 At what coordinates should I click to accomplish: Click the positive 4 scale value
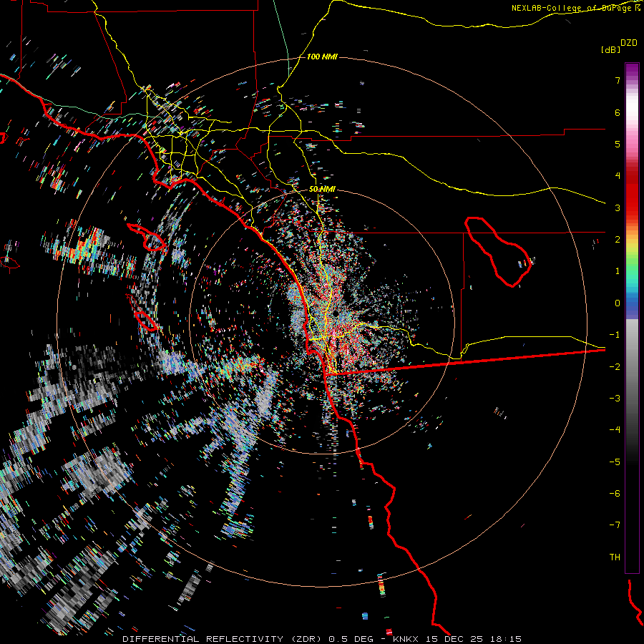tap(618, 176)
